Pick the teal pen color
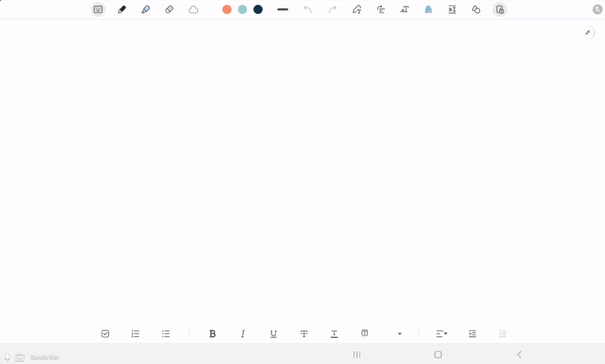Image resolution: width=605 pixels, height=364 pixels. click(243, 10)
